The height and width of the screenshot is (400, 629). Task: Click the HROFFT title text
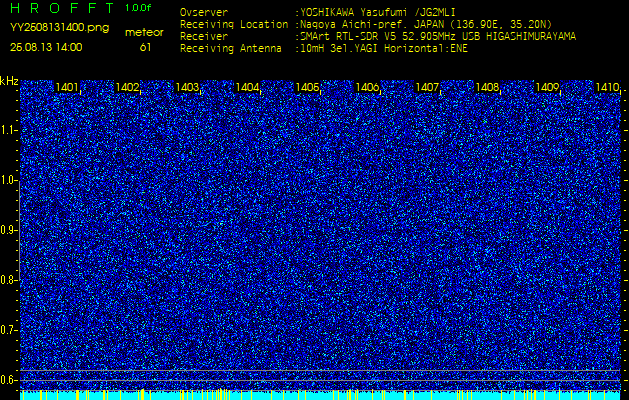click(x=63, y=8)
